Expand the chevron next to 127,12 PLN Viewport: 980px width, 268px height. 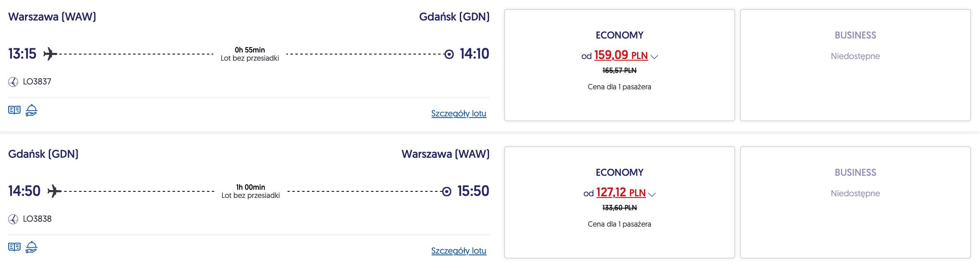coord(652,194)
